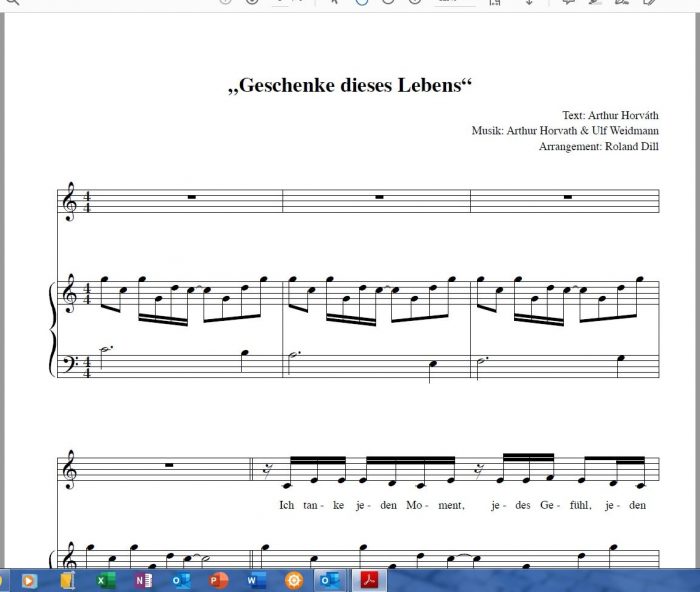Launch OneNote from the taskbar

tap(144, 580)
